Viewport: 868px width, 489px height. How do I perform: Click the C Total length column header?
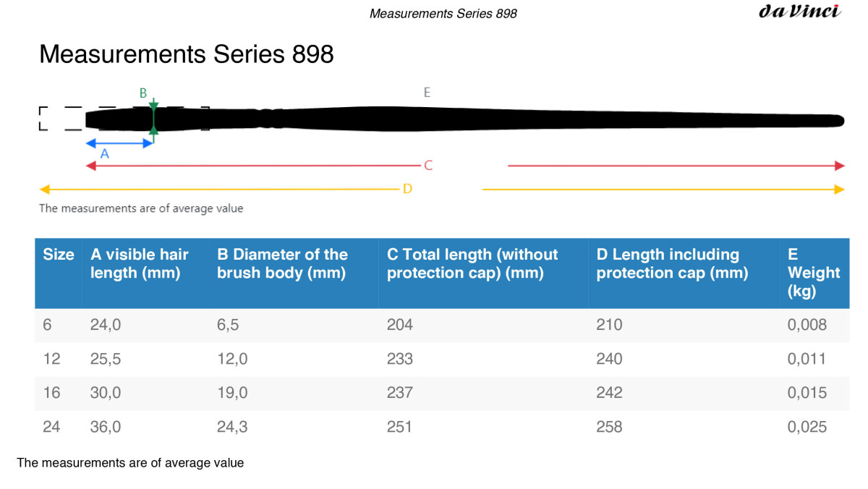click(x=472, y=263)
